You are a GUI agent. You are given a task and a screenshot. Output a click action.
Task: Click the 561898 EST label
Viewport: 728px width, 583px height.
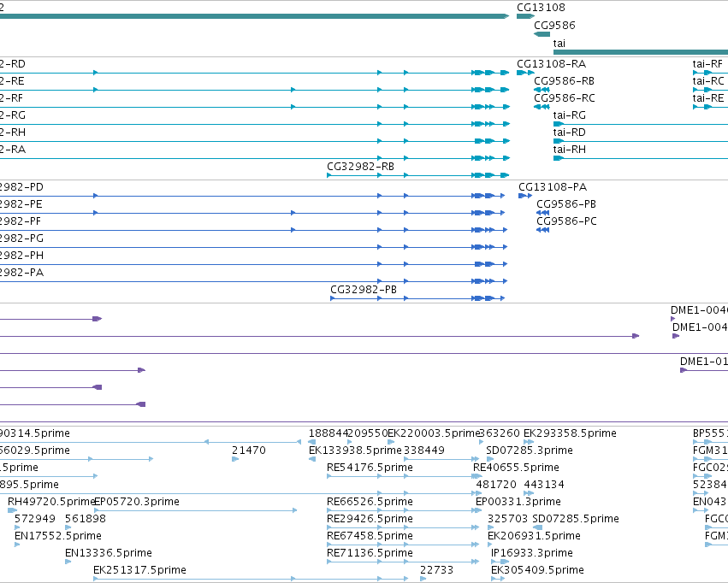86,519
